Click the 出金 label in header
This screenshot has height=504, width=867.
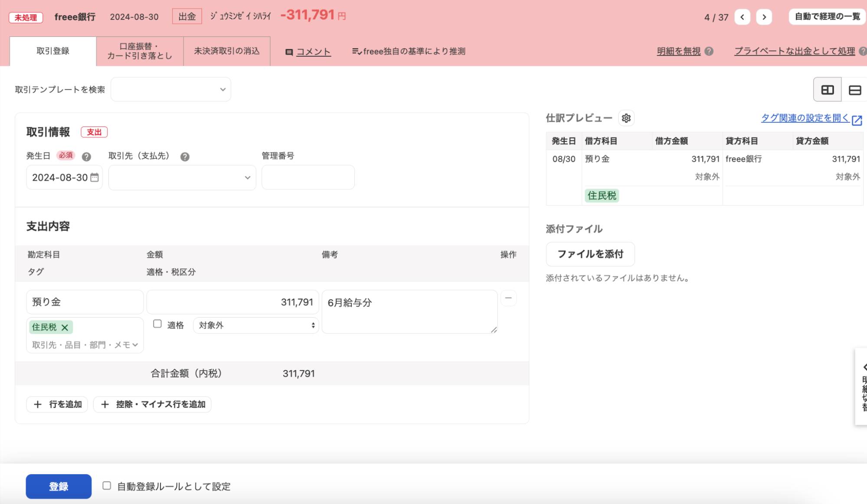tap(187, 16)
